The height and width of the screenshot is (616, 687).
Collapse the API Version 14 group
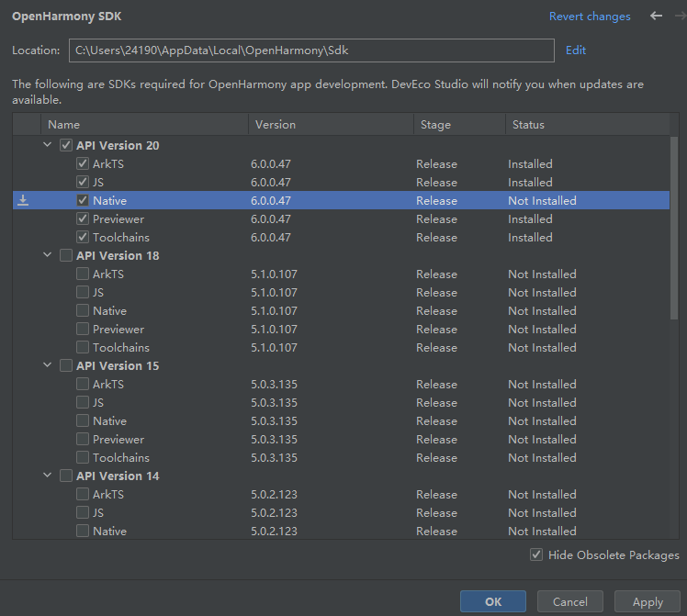coord(48,476)
